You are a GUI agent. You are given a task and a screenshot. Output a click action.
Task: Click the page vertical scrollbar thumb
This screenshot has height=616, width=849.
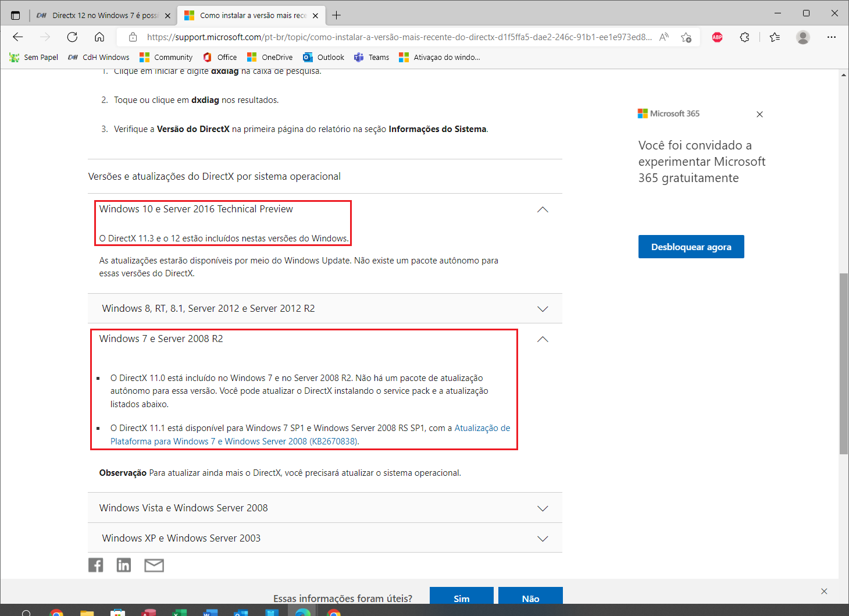[x=844, y=364]
